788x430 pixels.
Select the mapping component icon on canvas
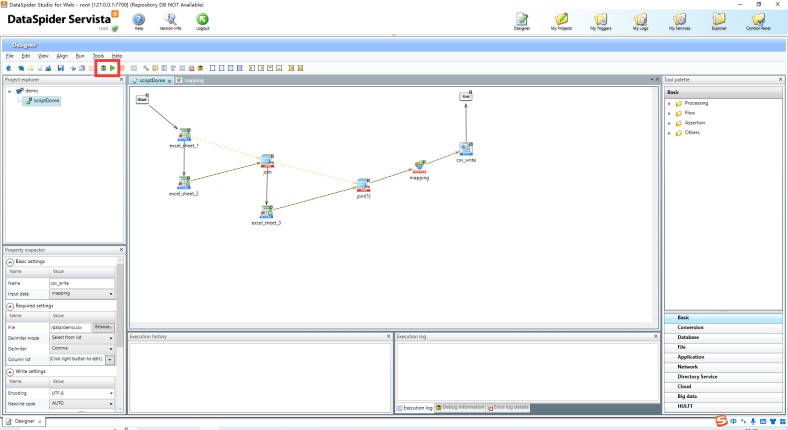(420, 166)
